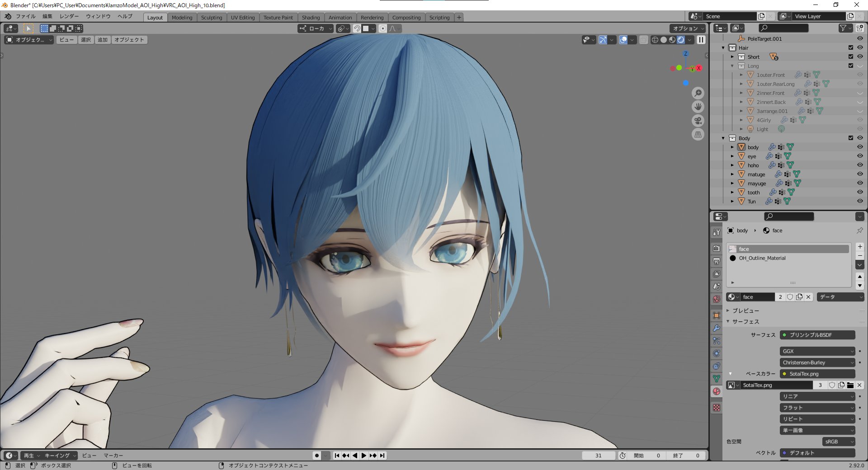
Task: Open the ローカル transform orientation dropdown
Action: pos(316,28)
